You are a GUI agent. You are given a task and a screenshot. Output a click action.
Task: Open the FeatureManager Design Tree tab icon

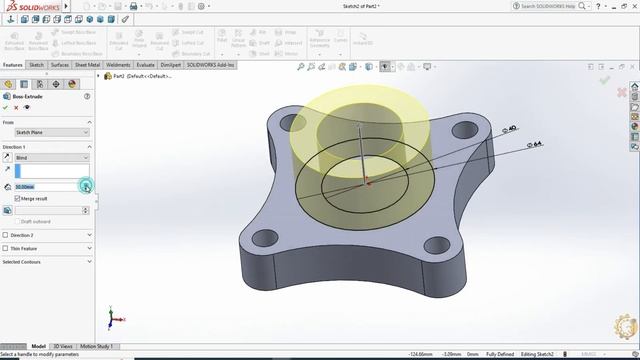[x=8, y=84]
